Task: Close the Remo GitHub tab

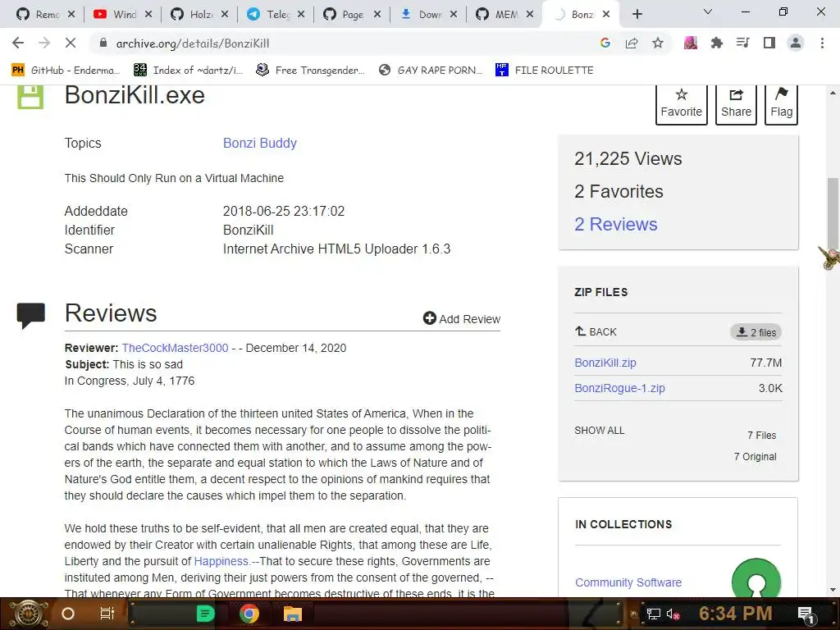Action: [71, 15]
